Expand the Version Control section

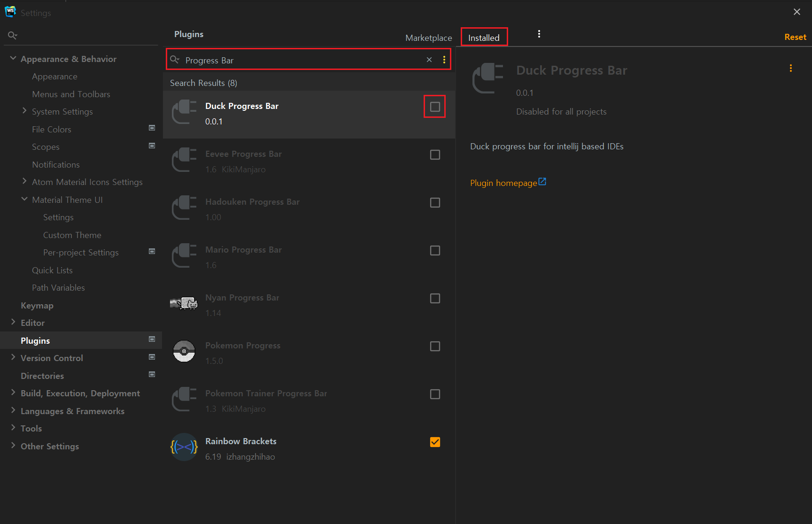coord(13,357)
